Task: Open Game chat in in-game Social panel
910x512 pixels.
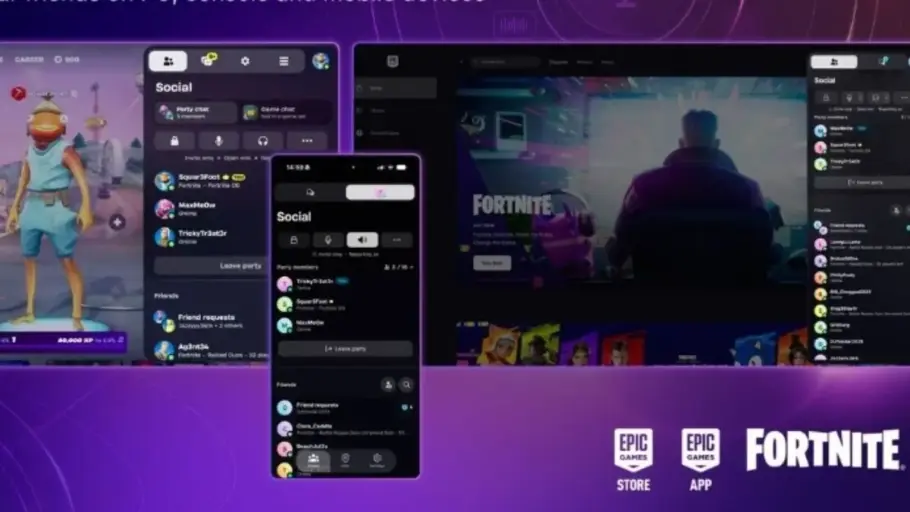Action: (x=287, y=112)
